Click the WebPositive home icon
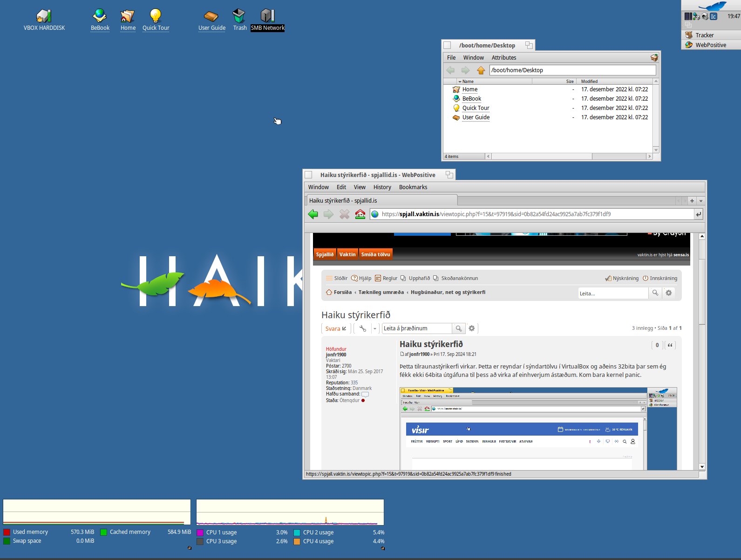Image resolution: width=741 pixels, height=560 pixels. [x=360, y=214]
